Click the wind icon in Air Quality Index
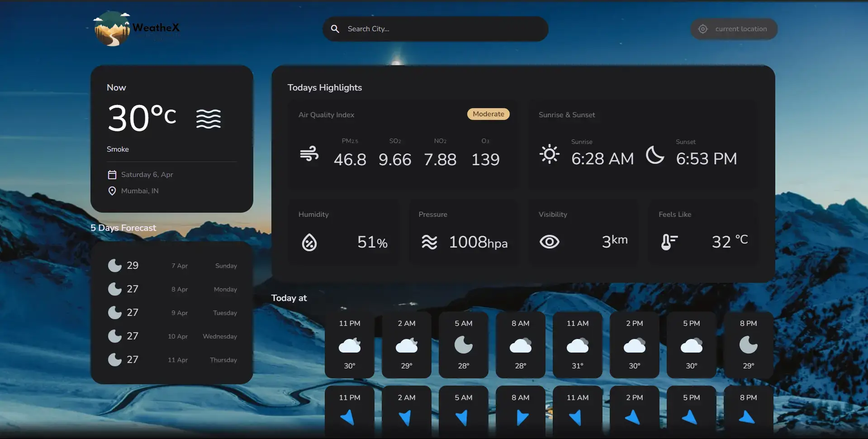Screen dimensions: 868x439 309,154
